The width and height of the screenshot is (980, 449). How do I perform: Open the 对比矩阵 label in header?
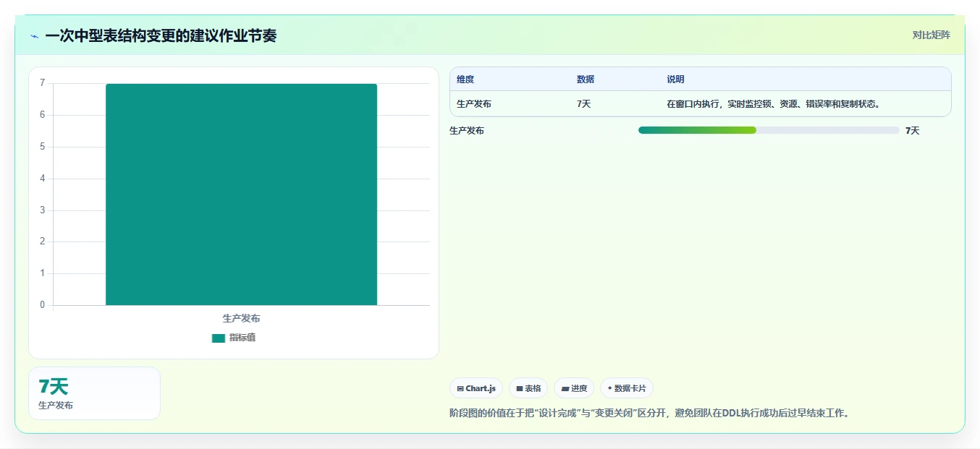[x=931, y=35]
